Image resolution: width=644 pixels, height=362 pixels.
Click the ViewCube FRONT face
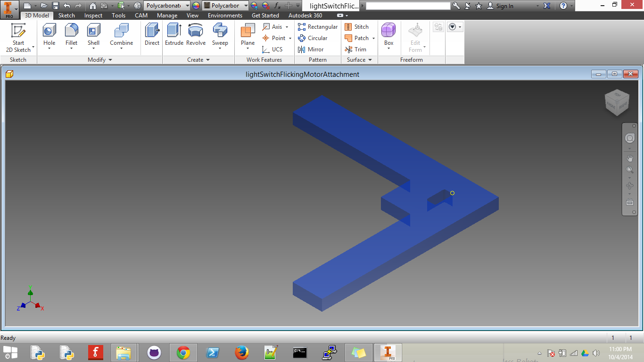[611, 105]
